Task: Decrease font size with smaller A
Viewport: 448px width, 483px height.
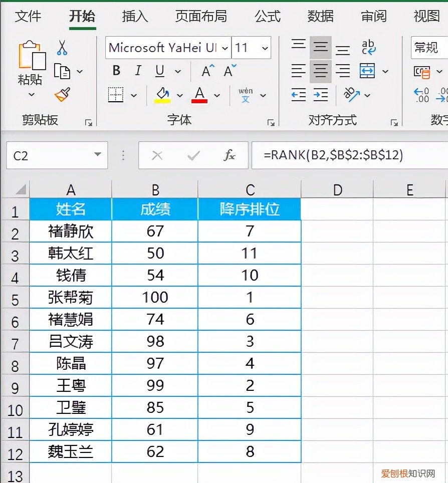Action: pyautogui.click(x=230, y=71)
